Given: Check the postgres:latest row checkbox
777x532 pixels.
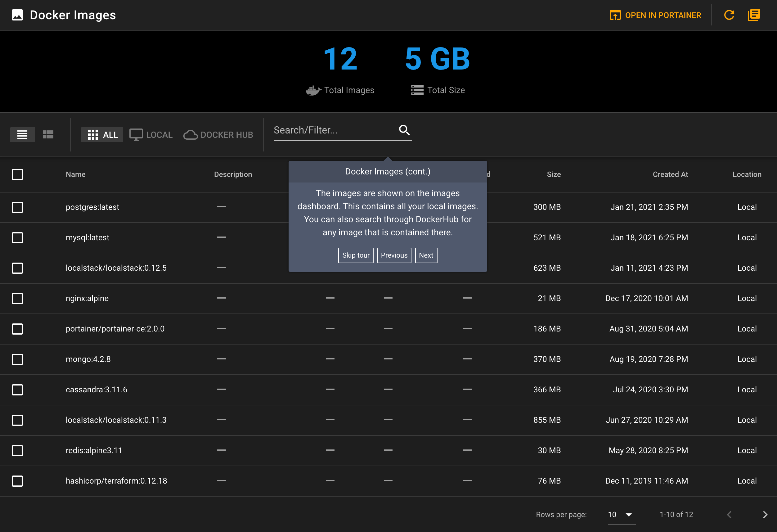Looking at the screenshot, I should point(17,207).
